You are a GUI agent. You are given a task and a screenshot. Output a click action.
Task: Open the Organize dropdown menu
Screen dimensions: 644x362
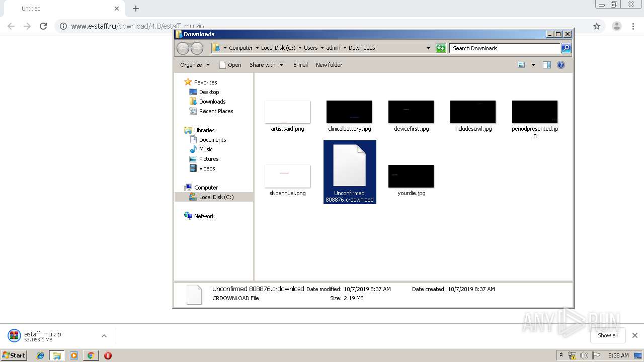(195, 65)
